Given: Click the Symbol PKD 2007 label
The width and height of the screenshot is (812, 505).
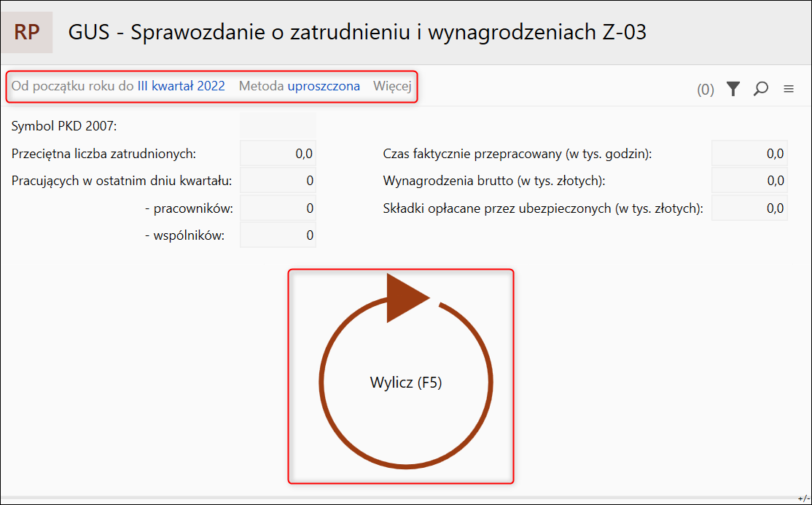Looking at the screenshot, I should [x=64, y=126].
